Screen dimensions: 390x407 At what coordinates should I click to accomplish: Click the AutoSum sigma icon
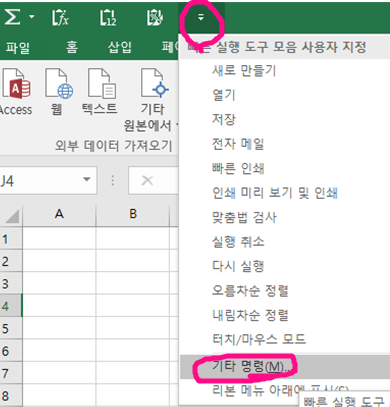click(x=12, y=17)
